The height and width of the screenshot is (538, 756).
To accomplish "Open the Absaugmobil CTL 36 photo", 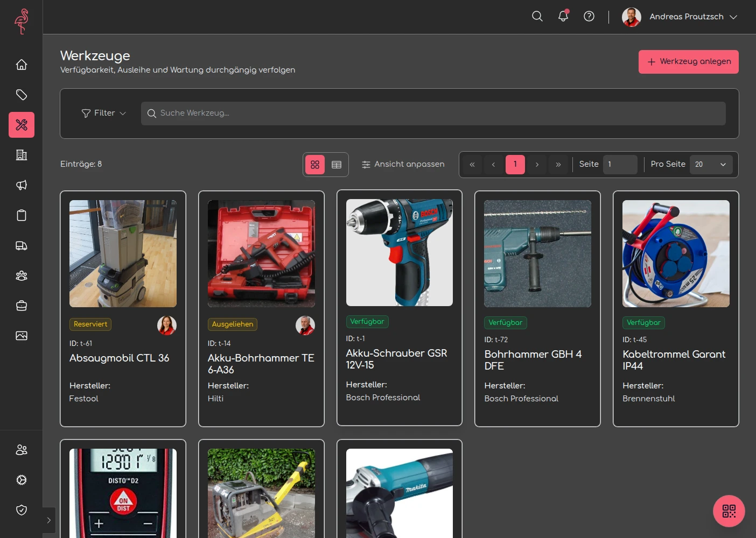I will point(123,254).
